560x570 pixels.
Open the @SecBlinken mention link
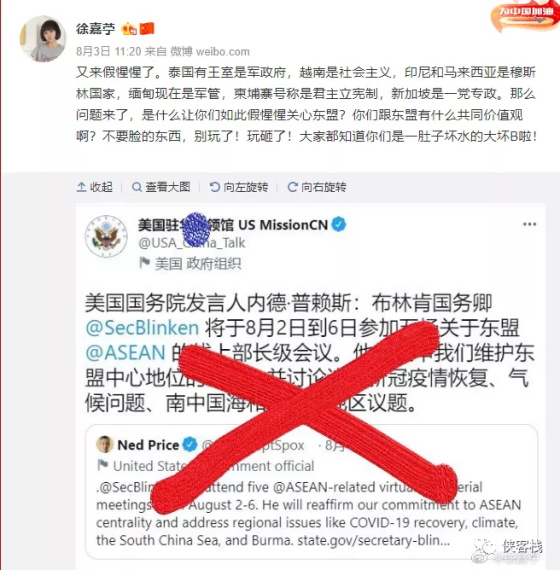tap(142, 328)
